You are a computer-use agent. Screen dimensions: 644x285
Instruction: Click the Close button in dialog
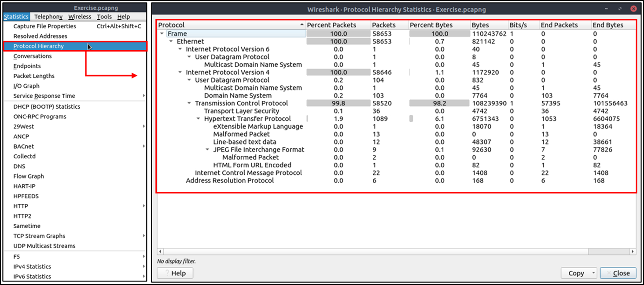pos(618,273)
